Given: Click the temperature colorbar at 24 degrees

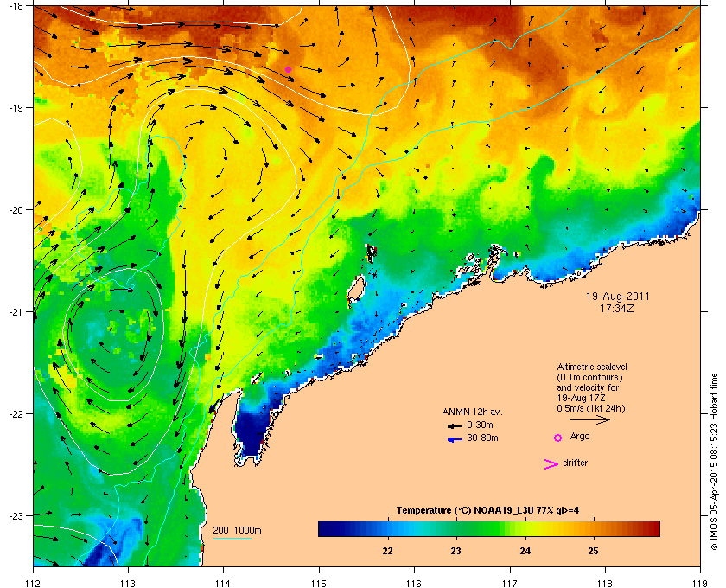Looking at the screenshot, I should click(525, 528).
